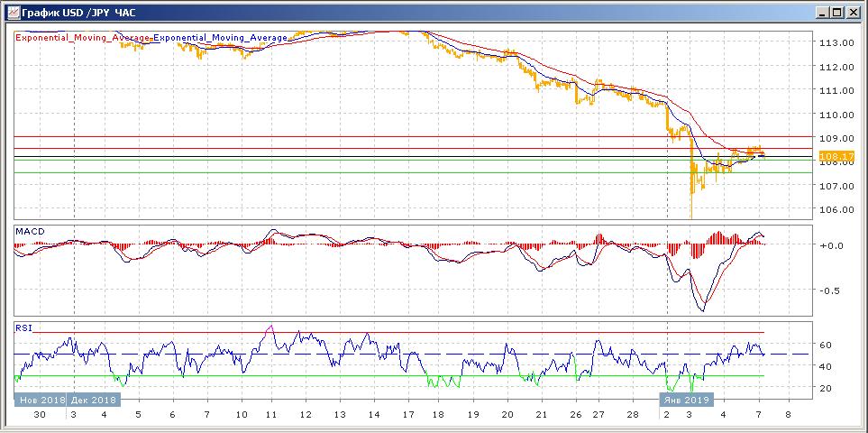The width and height of the screenshot is (868, 433).
Task: Click the 107.00 price axis label
Action: tap(836, 186)
